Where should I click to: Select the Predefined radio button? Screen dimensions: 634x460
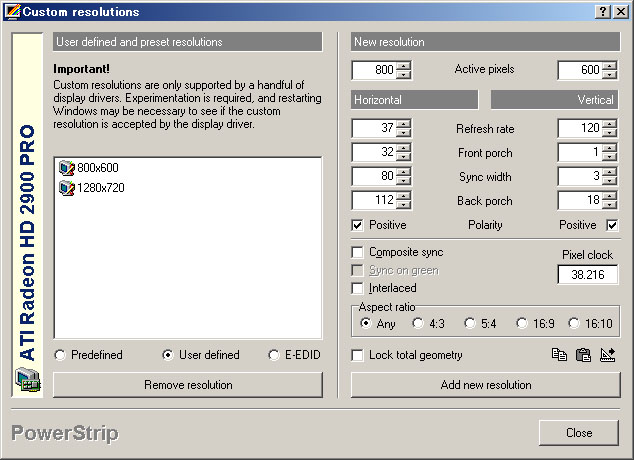(x=60, y=355)
